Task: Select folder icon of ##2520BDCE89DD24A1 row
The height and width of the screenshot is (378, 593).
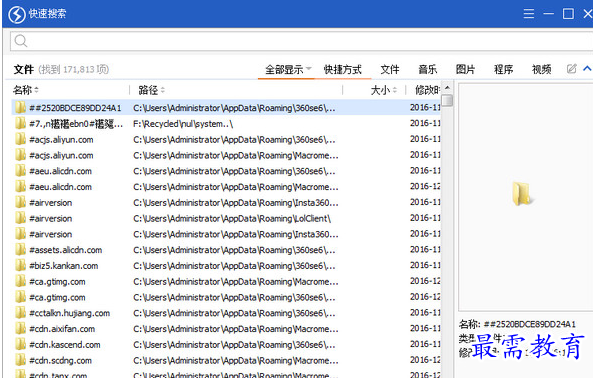Action: coord(20,108)
